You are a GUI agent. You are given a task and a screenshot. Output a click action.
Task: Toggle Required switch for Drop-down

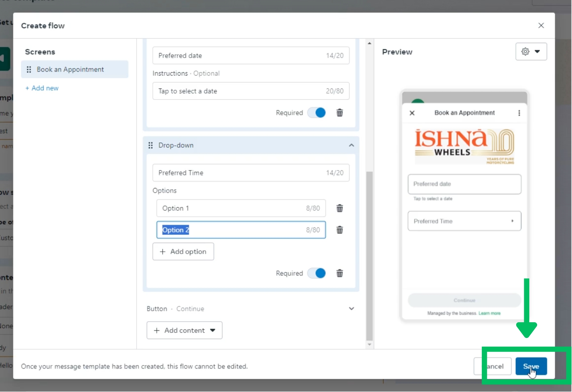(x=317, y=273)
